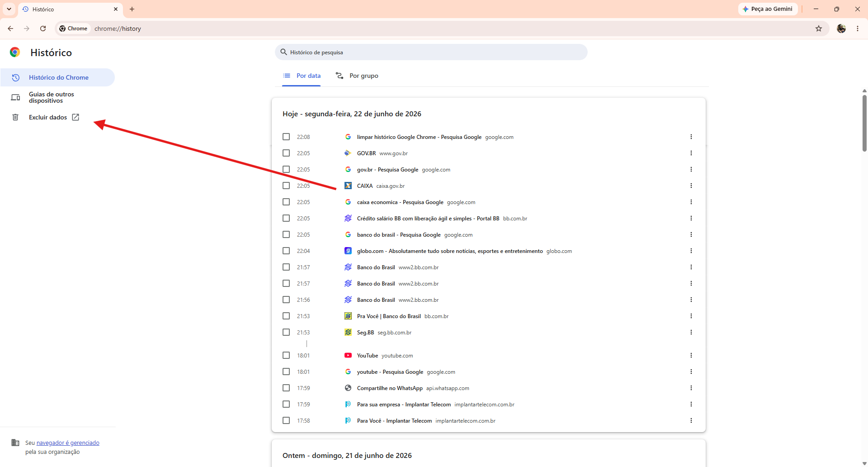Open actions menu for CAIXA entry
Screen dimensions: 868x467
click(x=691, y=186)
